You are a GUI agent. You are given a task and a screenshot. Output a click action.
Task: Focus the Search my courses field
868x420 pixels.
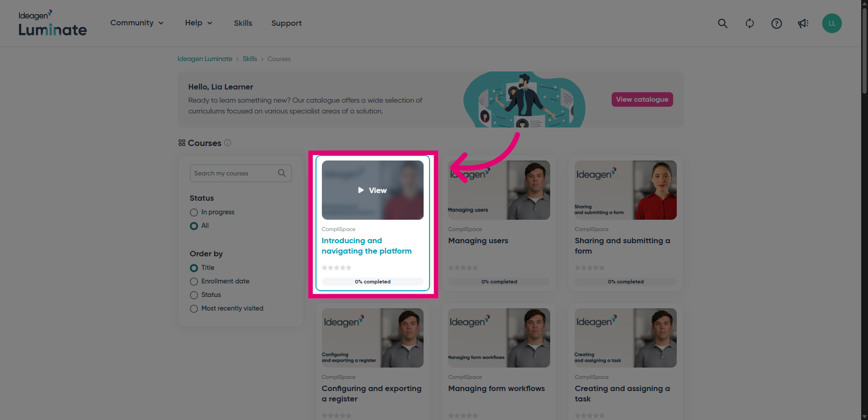point(241,173)
